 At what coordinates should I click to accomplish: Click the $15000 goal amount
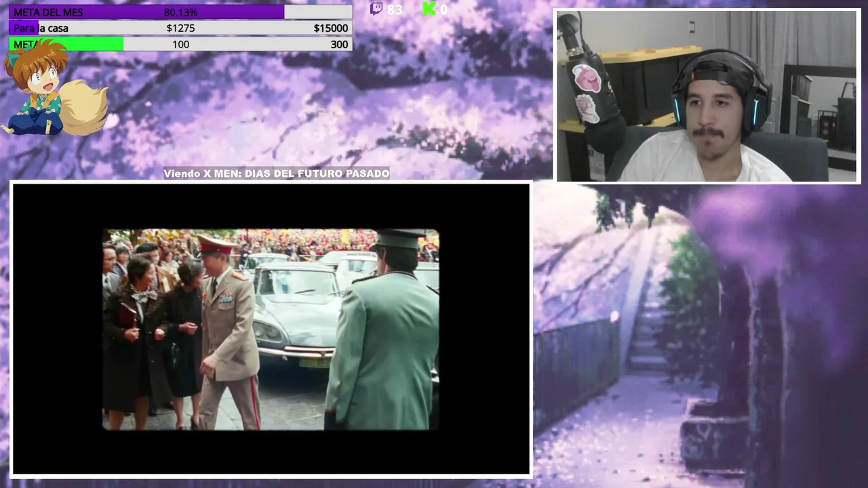[x=331, y=28]
